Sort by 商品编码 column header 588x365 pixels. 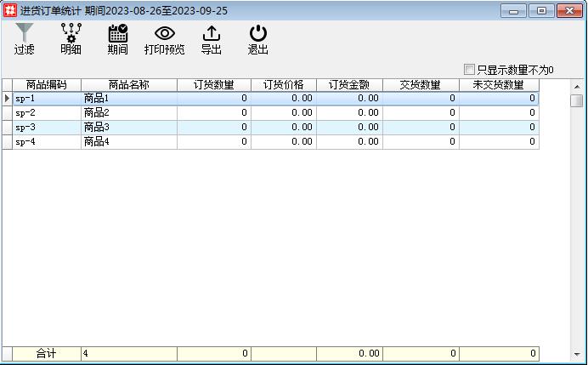[x=47, y=85]
